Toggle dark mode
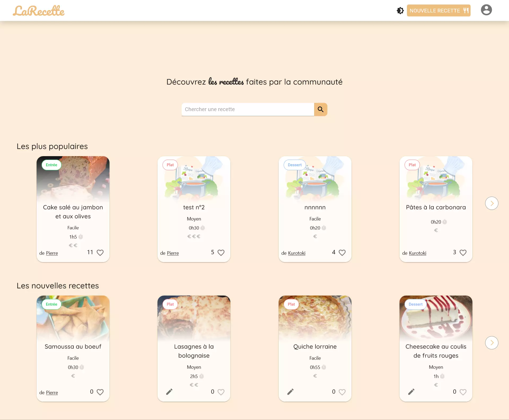 [x=400, y=10]
